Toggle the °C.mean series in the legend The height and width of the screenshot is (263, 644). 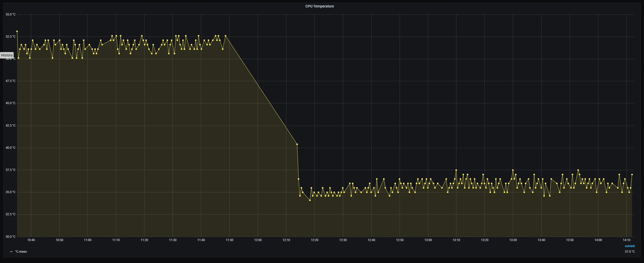(x=21, y=252)
